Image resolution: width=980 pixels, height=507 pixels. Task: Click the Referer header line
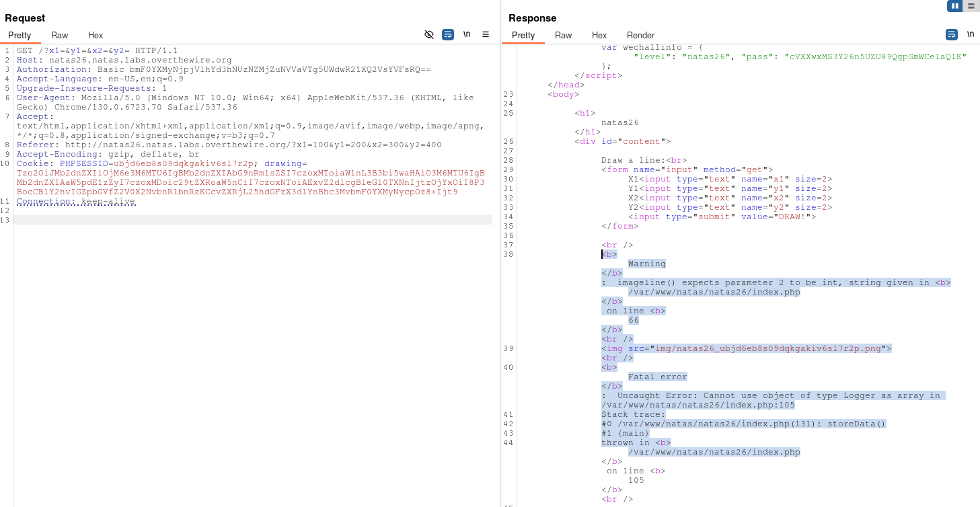[x=229, y=145]
